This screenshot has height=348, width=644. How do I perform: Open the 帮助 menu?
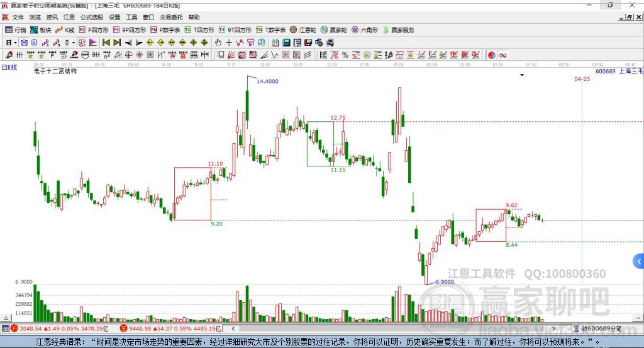pyautogui.click(x=194, y=17)
